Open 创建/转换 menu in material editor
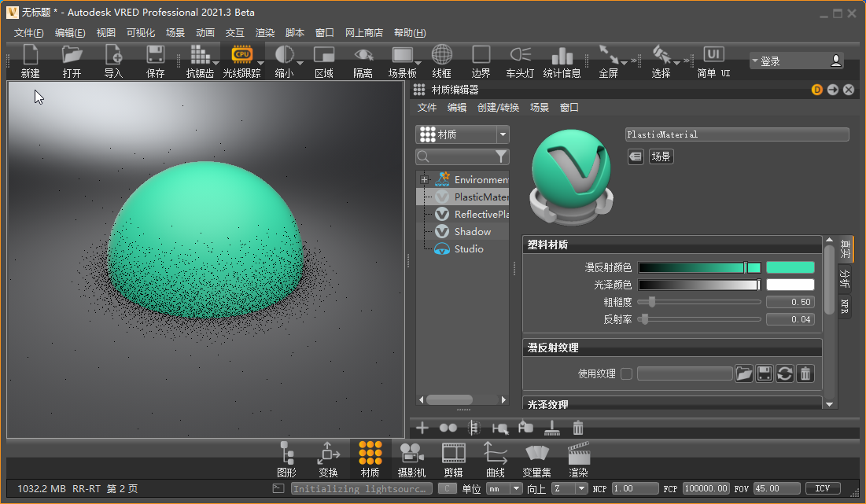This screenshot has width=866, height=504. pyautogui.click(x=498, y=107)
